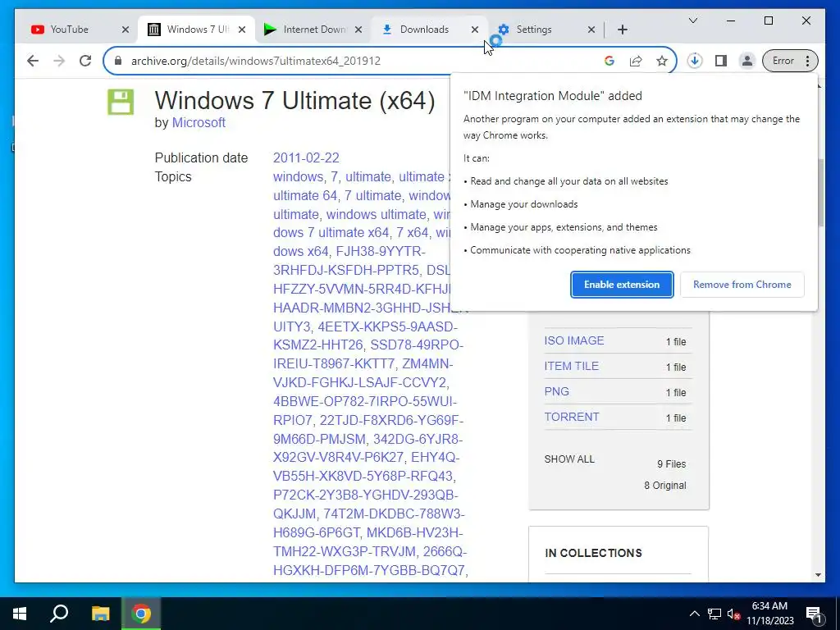Expand the tab search chevron
Screen dimensions: 840x630
click(692, 21)
